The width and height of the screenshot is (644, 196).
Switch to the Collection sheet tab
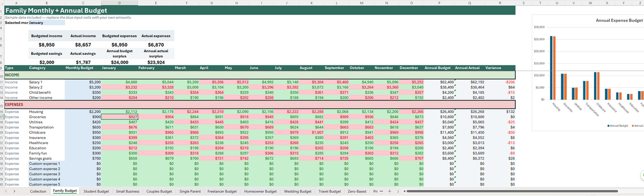click(38, 191)
